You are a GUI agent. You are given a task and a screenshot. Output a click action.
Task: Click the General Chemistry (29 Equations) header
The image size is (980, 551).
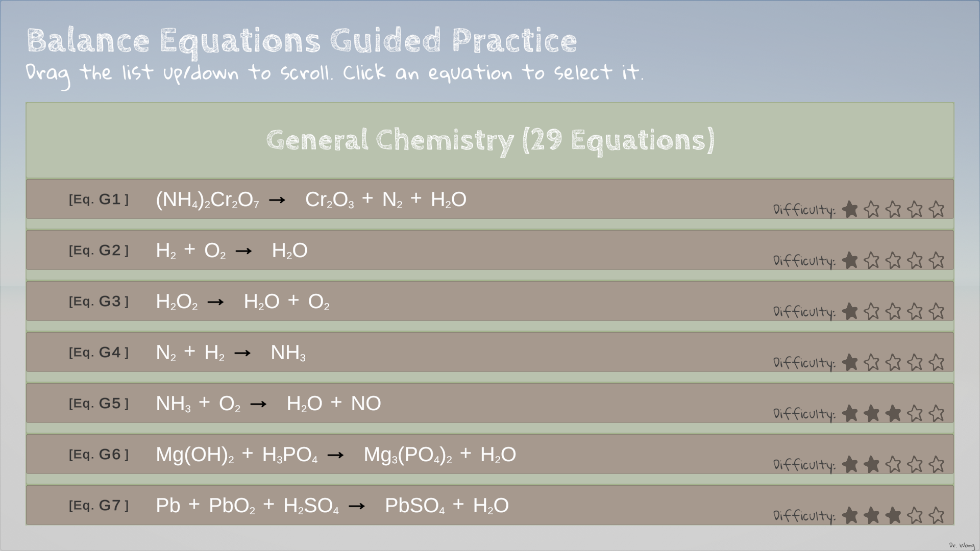[490, 140]
